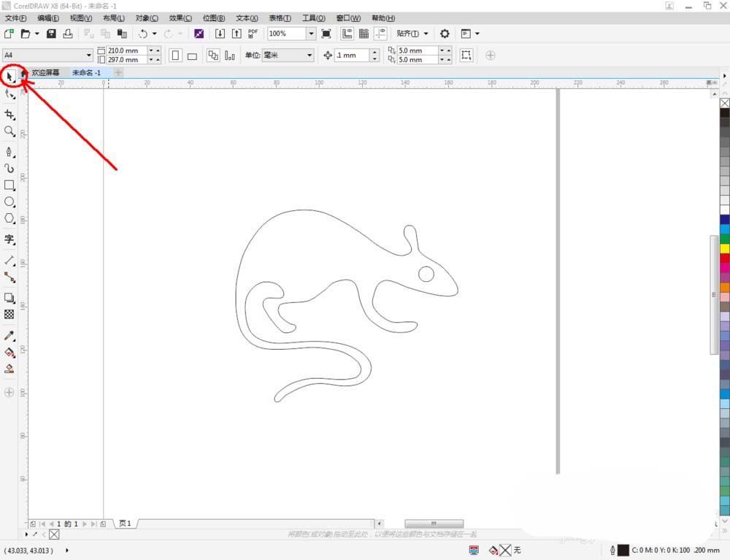
Task: Click the Save floppy disk icon
Action: coord(51,34)
